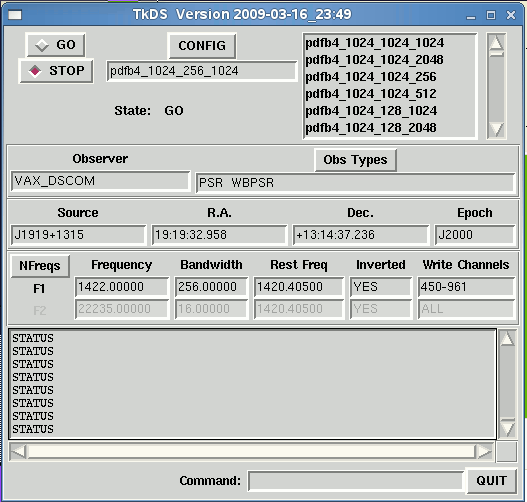Viewport: 527px width, 502px height.
Task: Click the status log vertical scrollbar
Action: (x=507, y=384)
